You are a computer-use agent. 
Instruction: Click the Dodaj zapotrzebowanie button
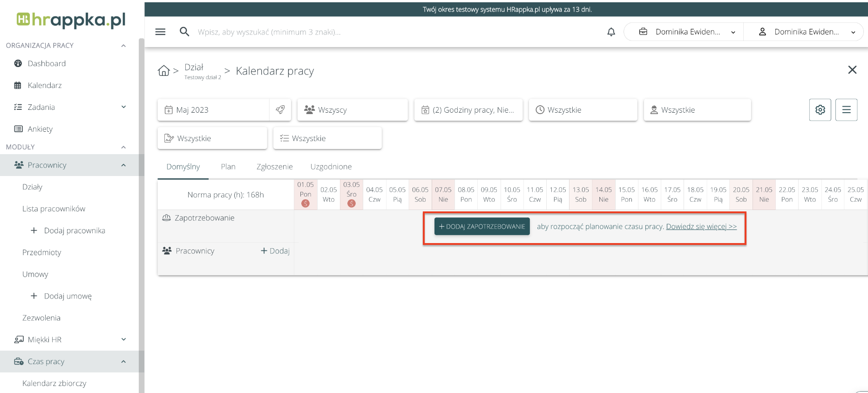pos(482,227)
